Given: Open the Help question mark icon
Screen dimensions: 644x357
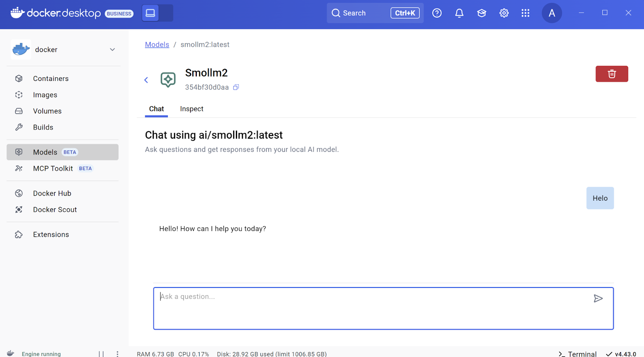Looking at the screenshot, I should (437, 13).
